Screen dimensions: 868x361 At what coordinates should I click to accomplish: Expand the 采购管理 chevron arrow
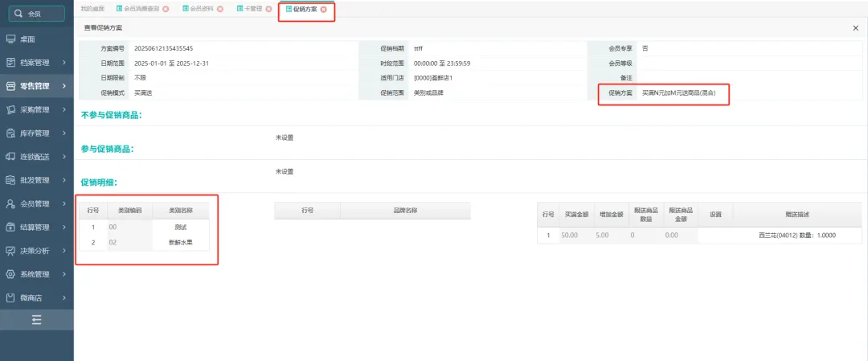coord(63,109)
